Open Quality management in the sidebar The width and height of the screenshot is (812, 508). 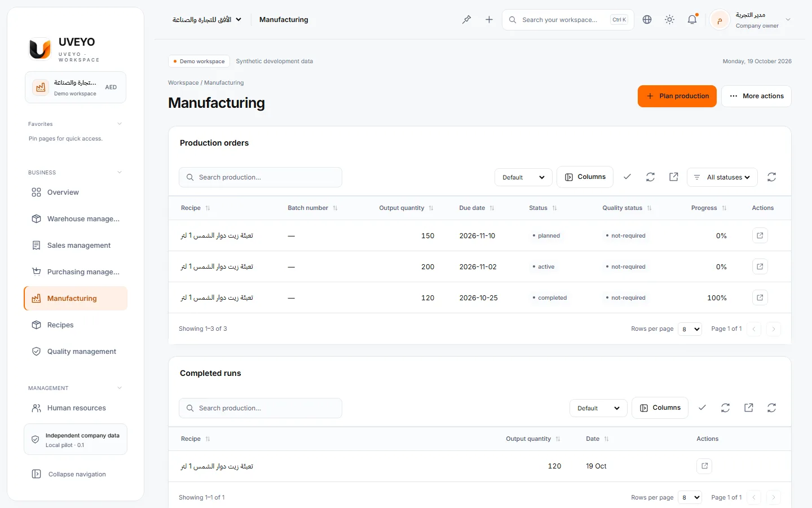(x=76, y=352)
